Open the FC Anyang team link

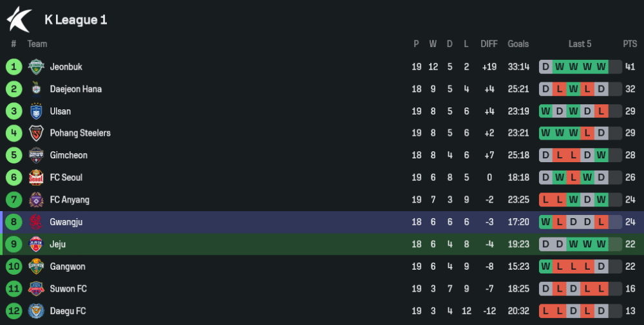point(70,200)
